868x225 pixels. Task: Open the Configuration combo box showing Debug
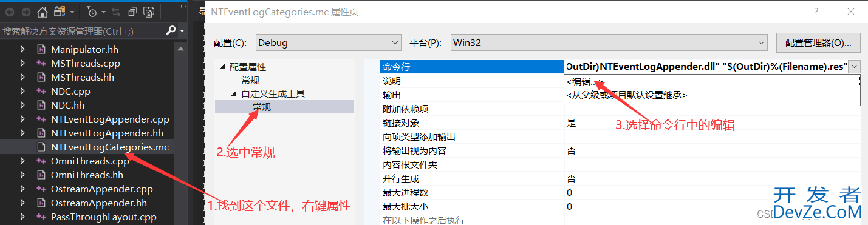(x=328, y=43)
